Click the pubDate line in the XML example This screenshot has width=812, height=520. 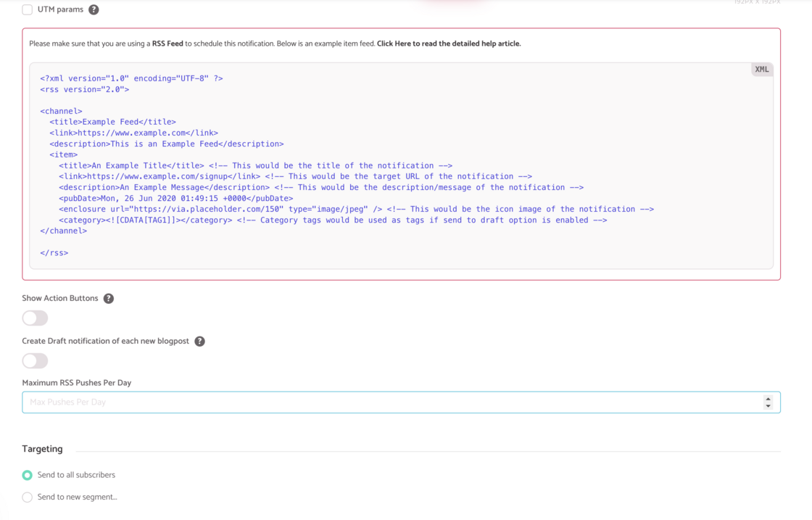click(x=176, y=199)
